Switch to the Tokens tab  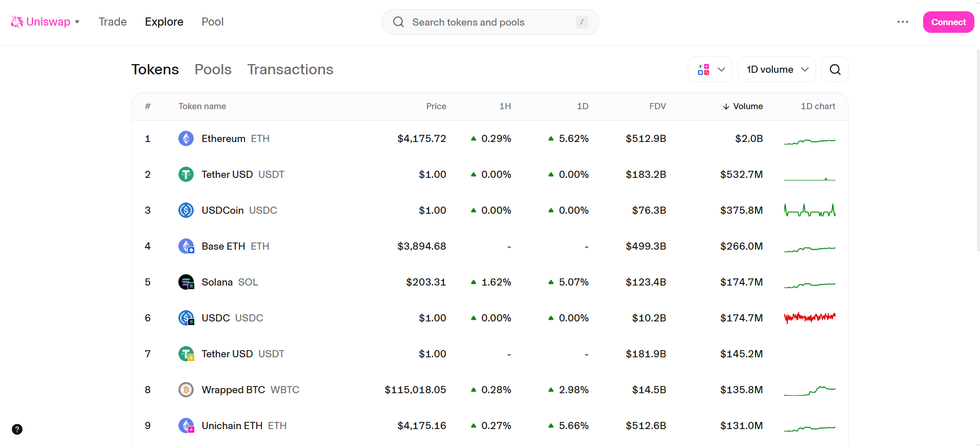(155, 69)
